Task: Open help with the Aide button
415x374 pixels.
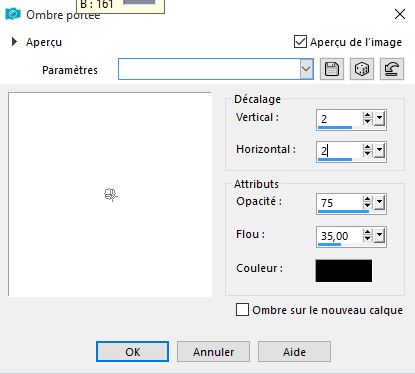Action: point(294,352)
